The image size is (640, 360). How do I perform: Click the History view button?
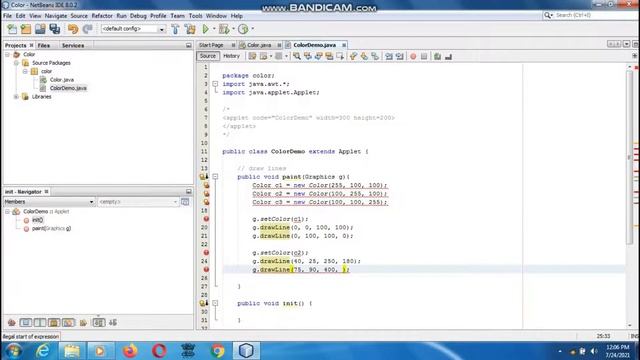click(x=231, y=56)
